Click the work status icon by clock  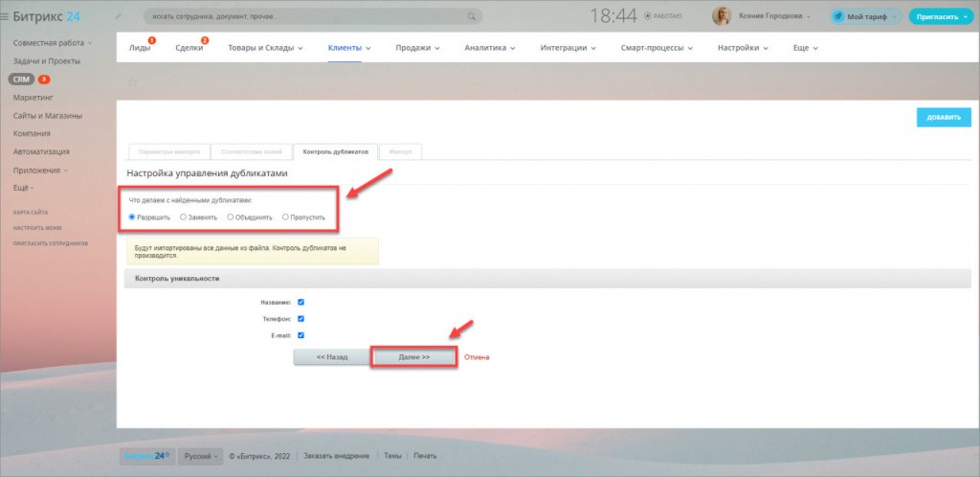650,16
